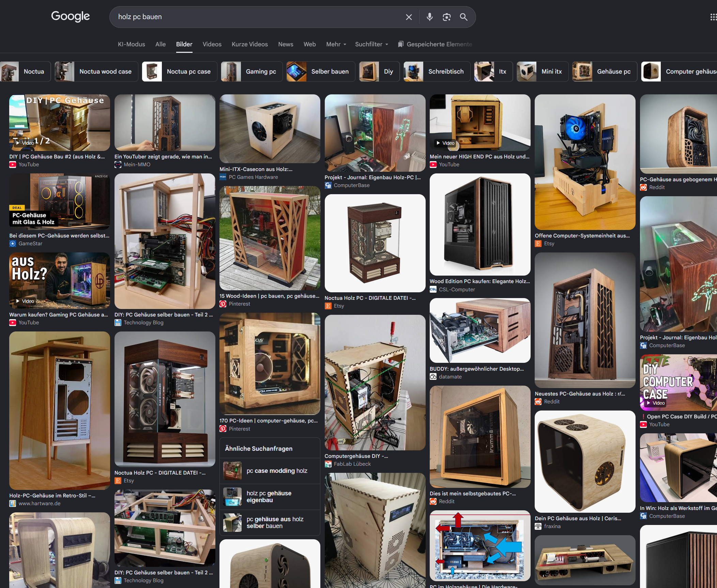Screen dimensions: 717x588
Task: Switch to the KI-Modus tab
Action: pyautogui.click(x=131, y=44)
